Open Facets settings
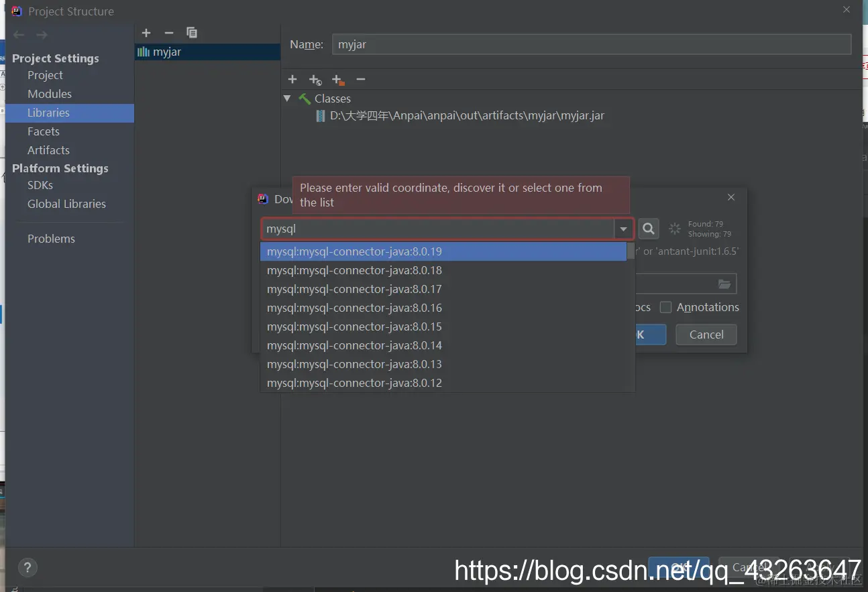Image resolution: width=868 pixels, height=592 pixels. coord(44,131)
